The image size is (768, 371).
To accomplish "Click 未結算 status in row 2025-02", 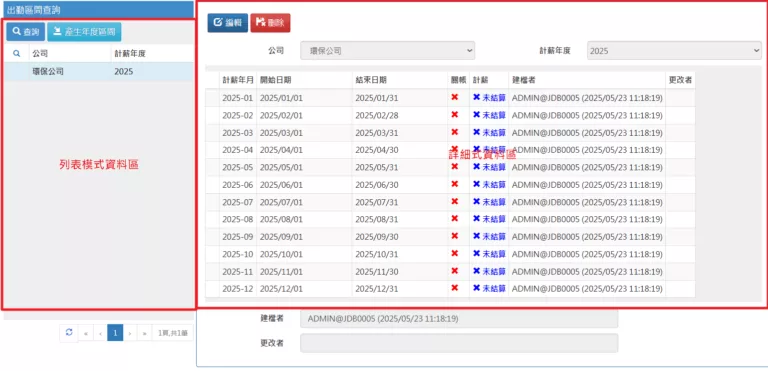I will (489, 115).
